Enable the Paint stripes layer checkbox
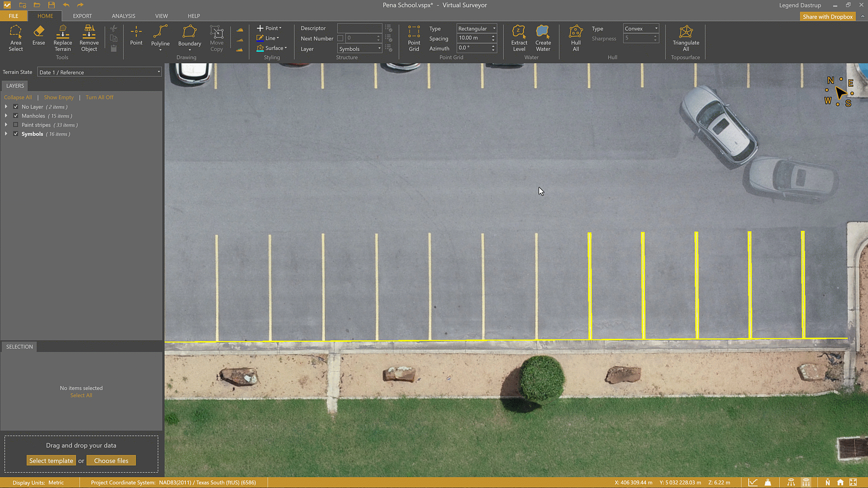The width and height of the screenshot is (868, 488). point(16,125)
